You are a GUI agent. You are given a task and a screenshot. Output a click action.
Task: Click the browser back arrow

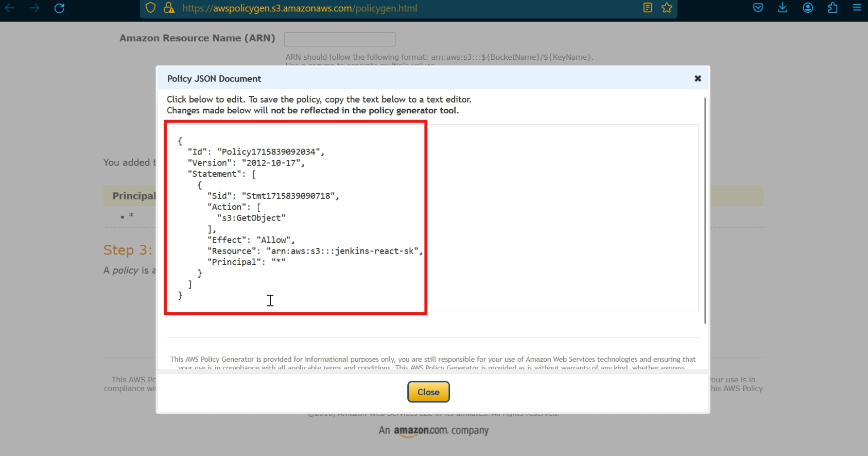tap(10, 8)
